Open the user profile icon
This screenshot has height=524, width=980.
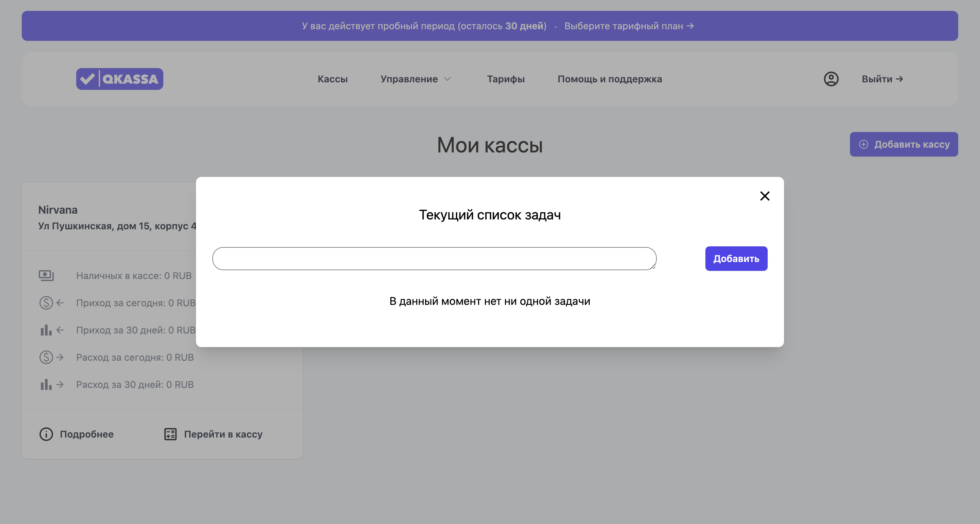[831, 79]
